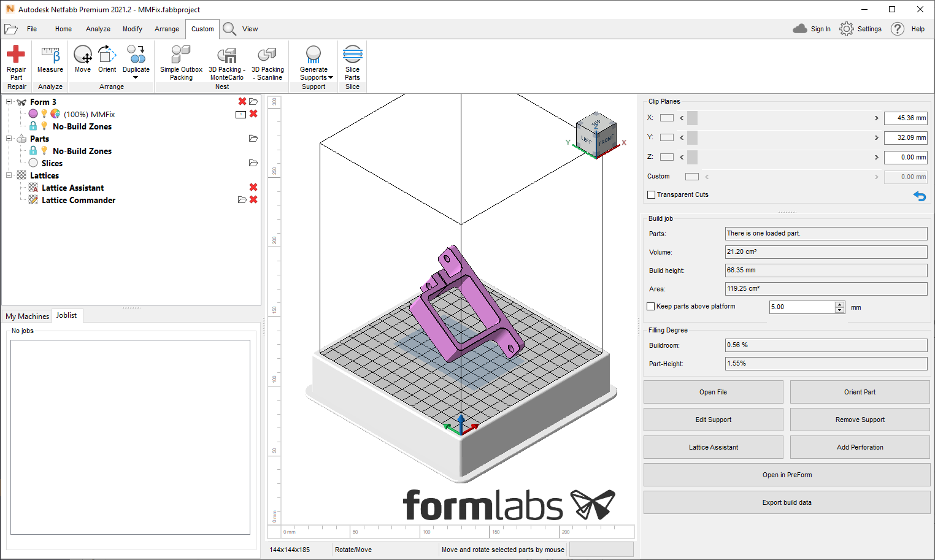Image resolution: width=935 pixels, height=560 pixels.
Task: Open Generate Supports dropdown arrow
Action: coord(331,77)
